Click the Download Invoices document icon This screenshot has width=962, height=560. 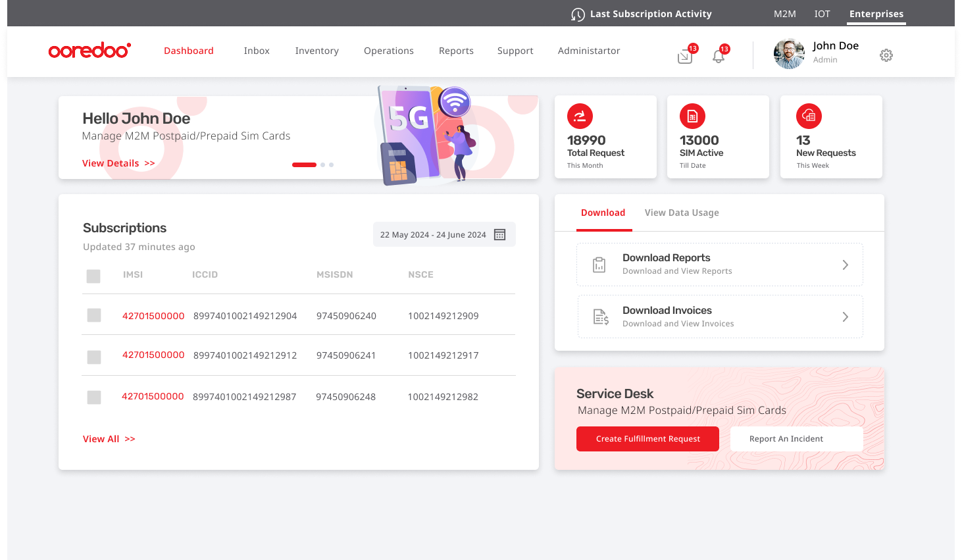pos(601,317)
